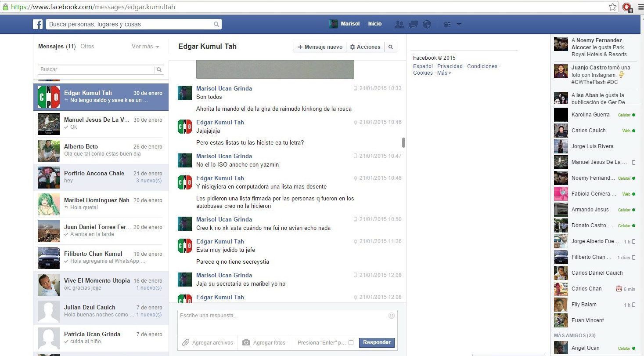
Task: Open chat with Carlos Cauich
Action: [595, 131]
